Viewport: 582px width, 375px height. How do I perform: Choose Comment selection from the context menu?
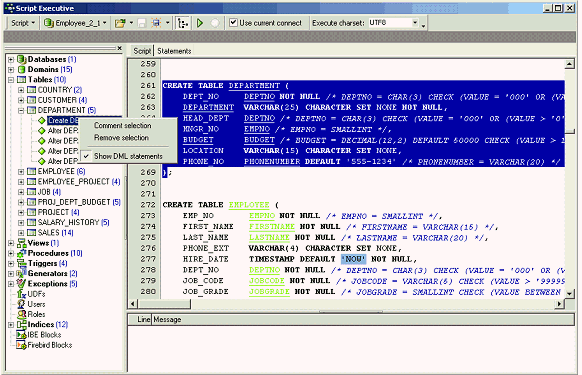tap(122, 125)
